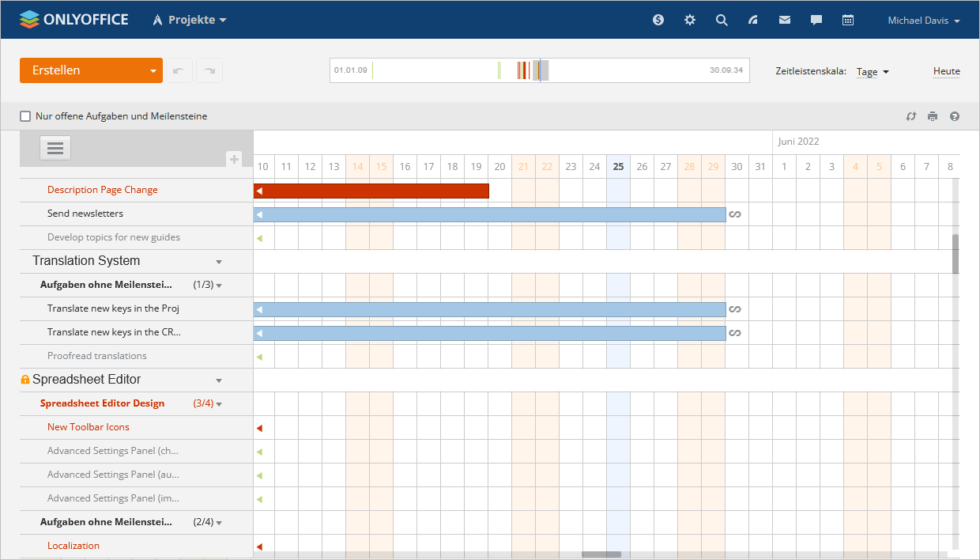Click link icon beside Translate new keys in the CR bar

tap(735, 333)
